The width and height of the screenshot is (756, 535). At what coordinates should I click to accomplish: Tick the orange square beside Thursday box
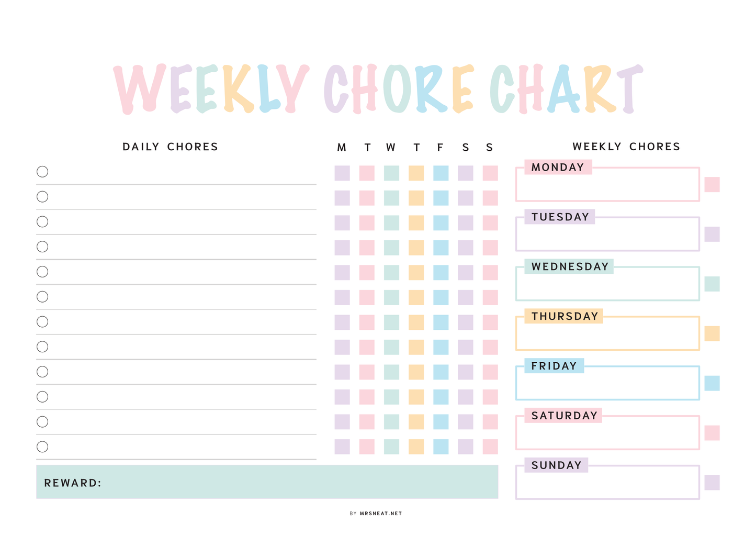coord(712,333)
